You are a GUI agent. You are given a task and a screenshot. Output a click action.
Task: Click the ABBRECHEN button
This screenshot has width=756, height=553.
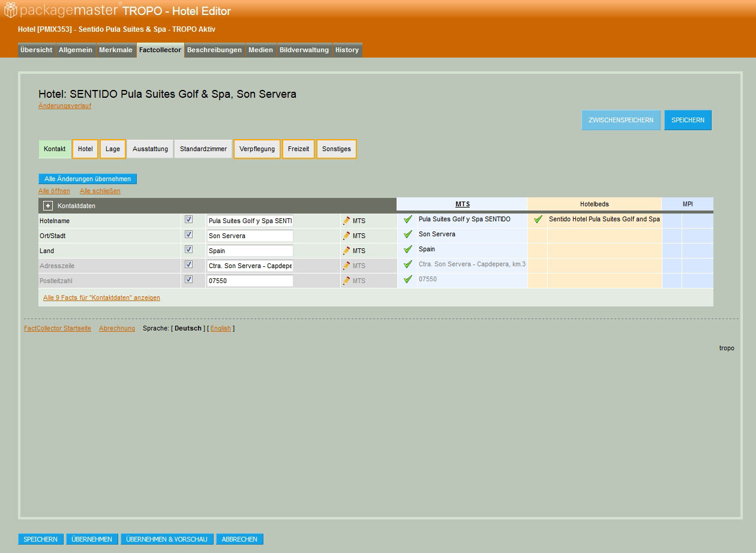tap(239, 539)
